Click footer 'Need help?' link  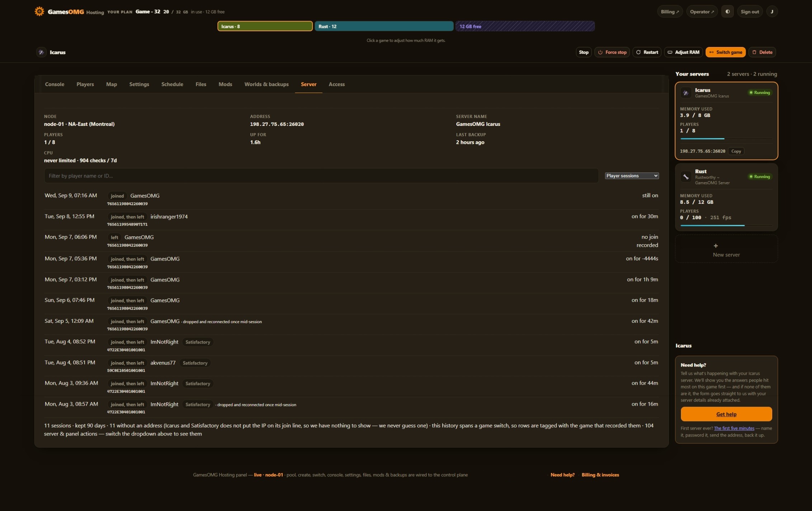tap(562, 475)
